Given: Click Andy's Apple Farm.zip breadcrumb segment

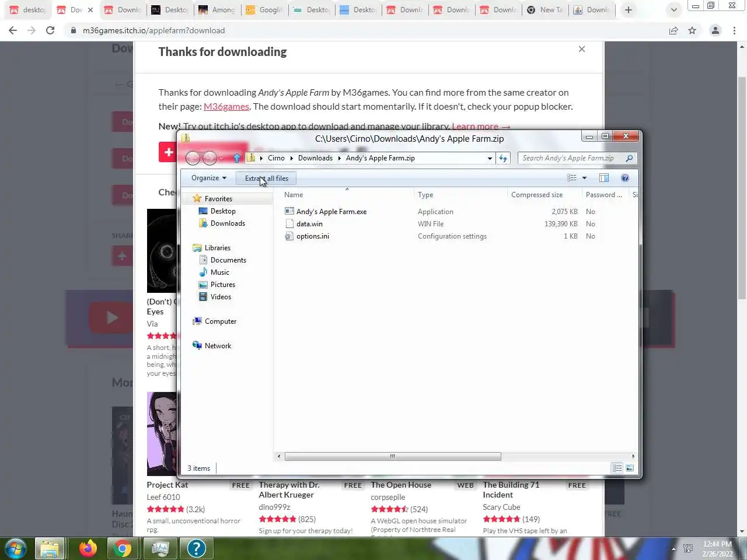Looking at the screenshot, I should 380,158.
